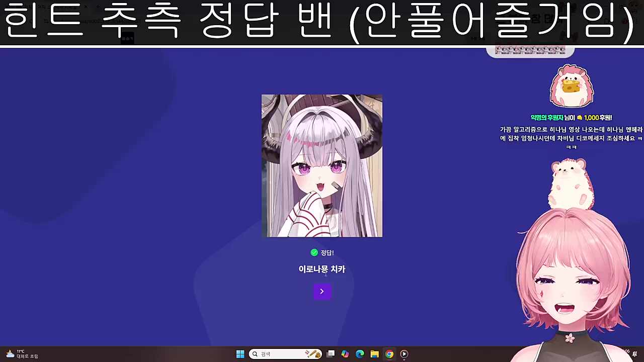Viewport: 644px width, 362px height.
Task: Click the taskbar search box 검색
Action: point(285,354)
